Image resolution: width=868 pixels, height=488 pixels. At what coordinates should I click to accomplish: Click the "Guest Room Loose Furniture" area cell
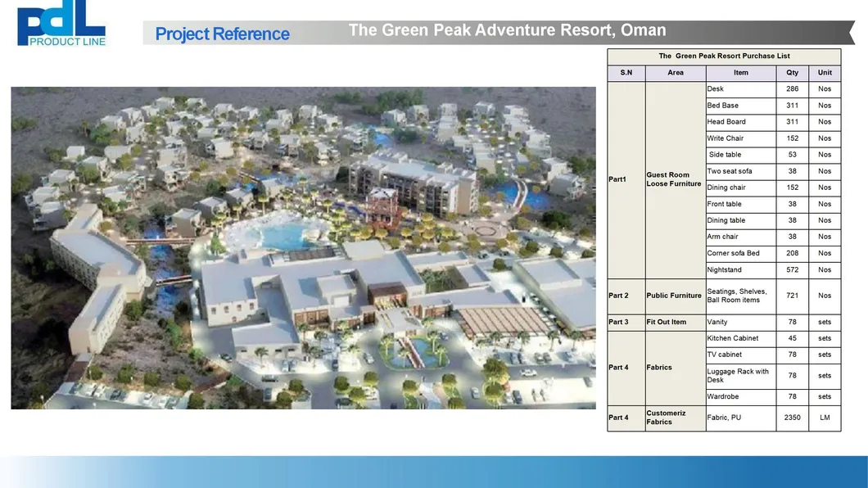point(675,179)
